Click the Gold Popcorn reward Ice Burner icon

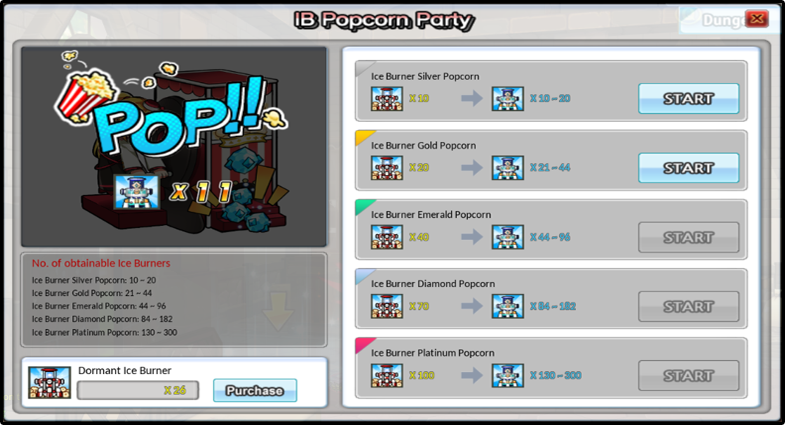[508, 168]
